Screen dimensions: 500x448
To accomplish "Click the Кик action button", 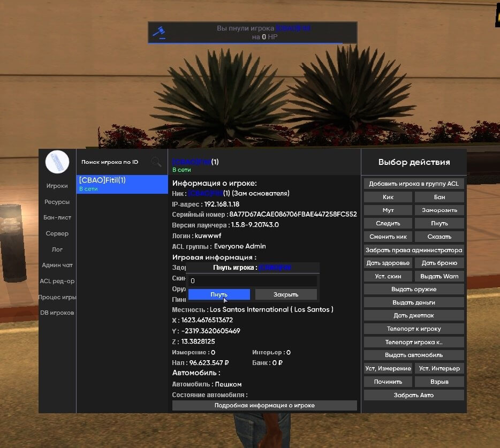I will point(388,197).
